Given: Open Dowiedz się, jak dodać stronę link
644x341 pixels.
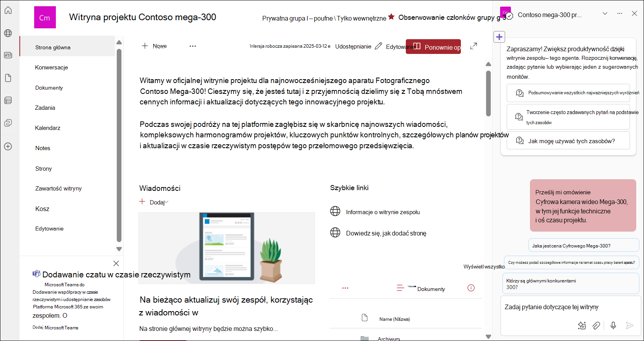Looking at the screenshot, I should point(386,233).
